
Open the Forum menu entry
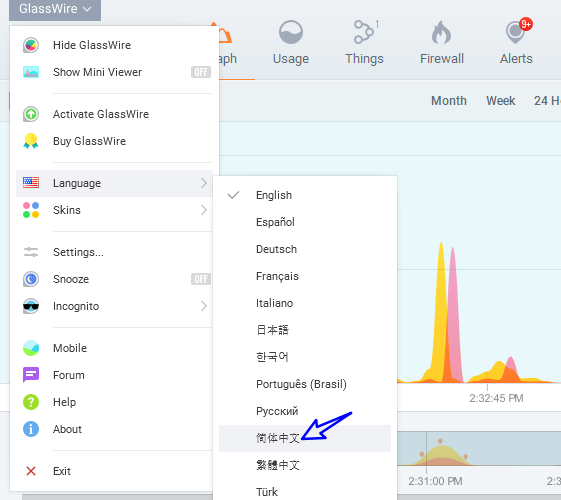pyautogui.click(x=114, y=375)
